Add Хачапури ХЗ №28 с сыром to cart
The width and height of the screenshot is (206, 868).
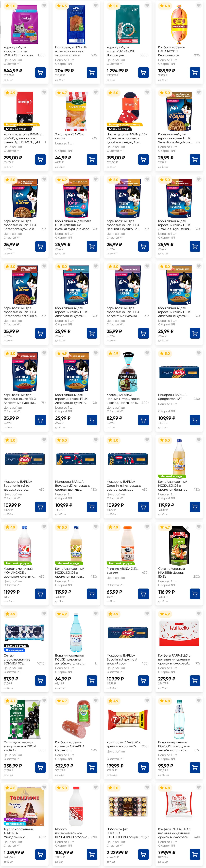pyautogui.click(x=92, y=159)
